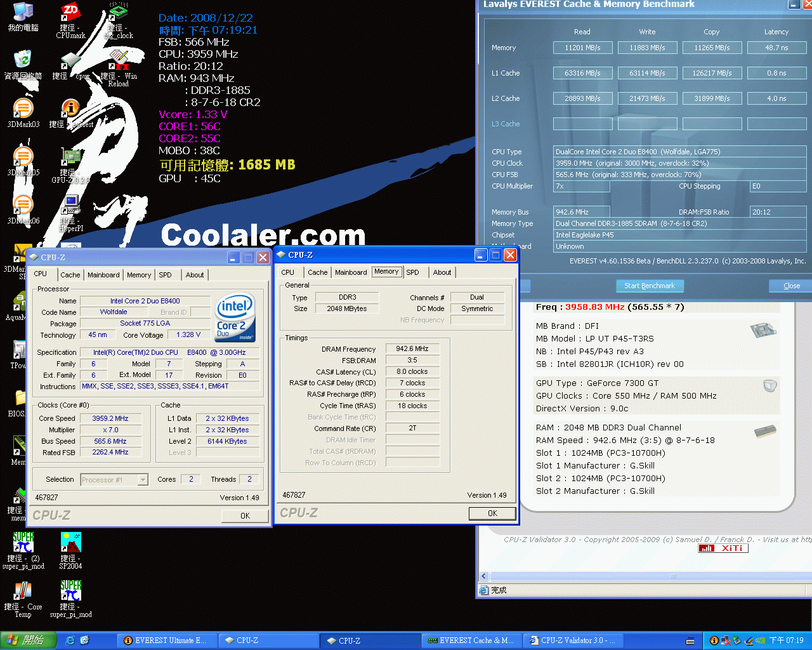Click the Intel Core 2 Duo logo

click(x=235, y=317)
